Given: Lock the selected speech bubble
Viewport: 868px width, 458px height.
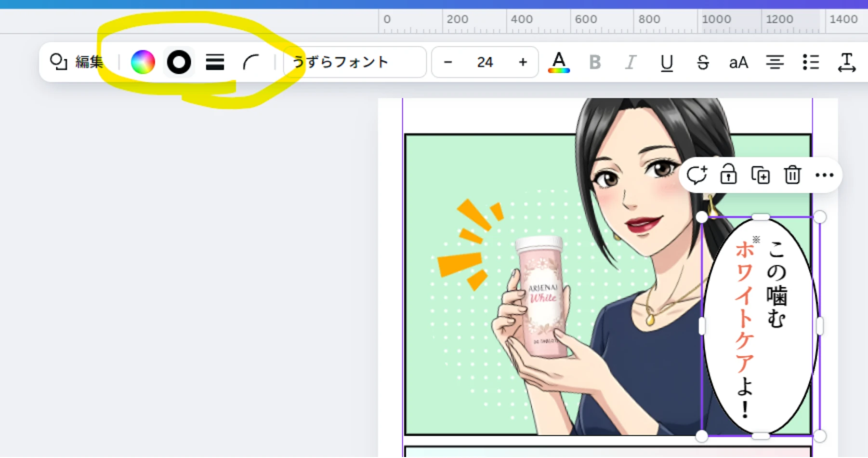Looking at the screenshot, I should 728,175.
